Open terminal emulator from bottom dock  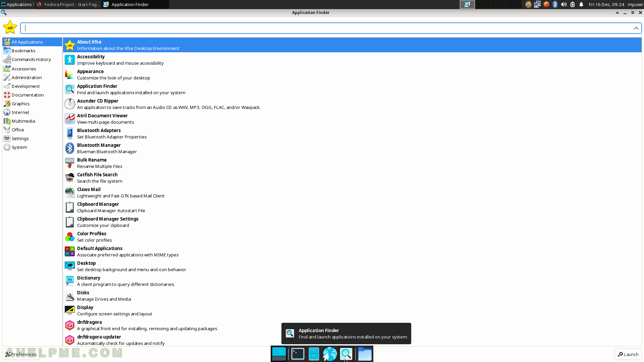(x=298, y=354)
